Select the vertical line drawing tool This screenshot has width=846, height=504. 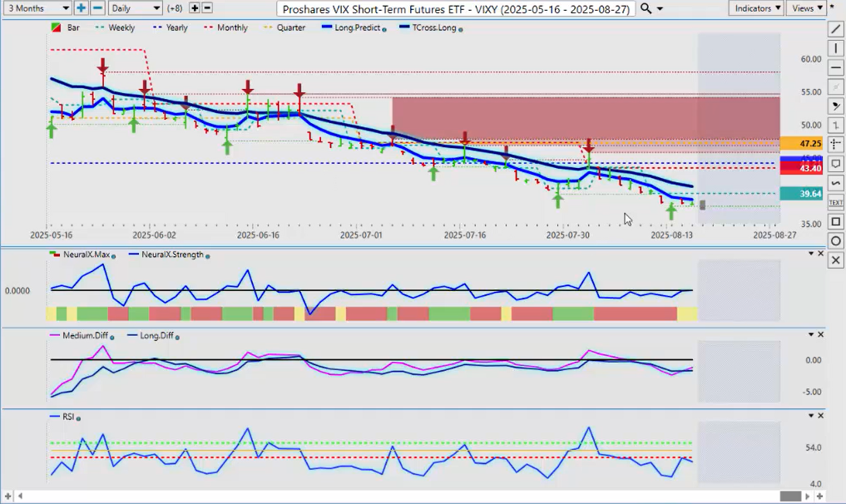tap(836, 48)
